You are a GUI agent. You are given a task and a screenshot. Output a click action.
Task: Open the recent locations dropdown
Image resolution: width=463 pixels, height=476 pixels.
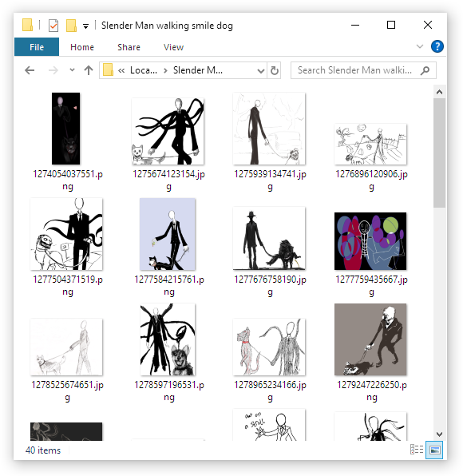(72, 69)
